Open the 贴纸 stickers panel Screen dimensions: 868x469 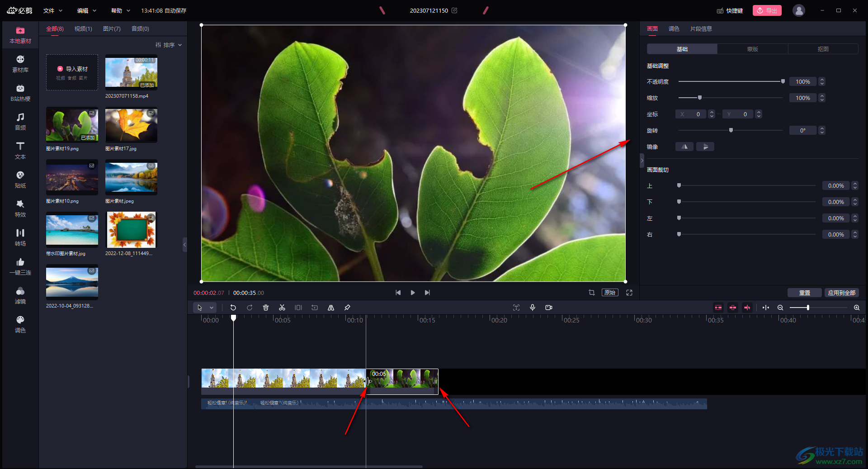tap(20, 180)
